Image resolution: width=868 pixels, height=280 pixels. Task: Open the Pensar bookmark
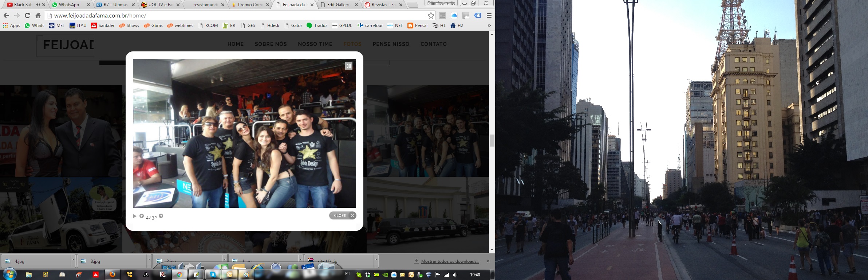[418, 26]
